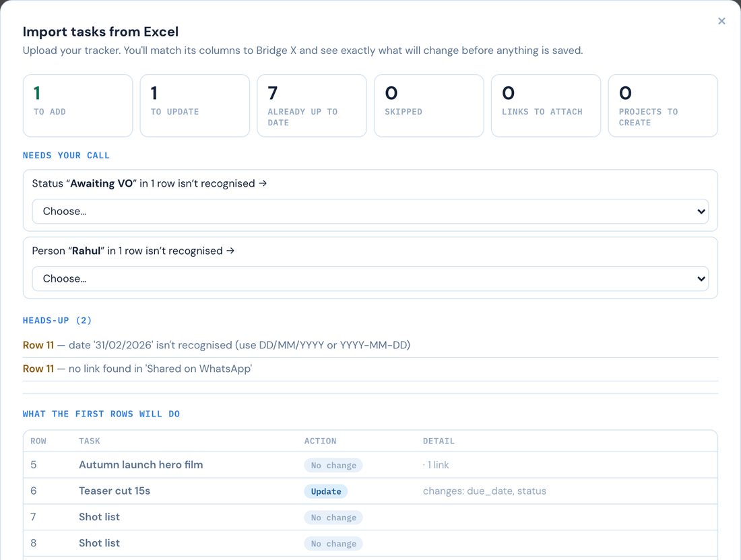This screenshot has width=741, height=560.
Task: Click the '1 To Add' summary card
Action: point(78,106)
